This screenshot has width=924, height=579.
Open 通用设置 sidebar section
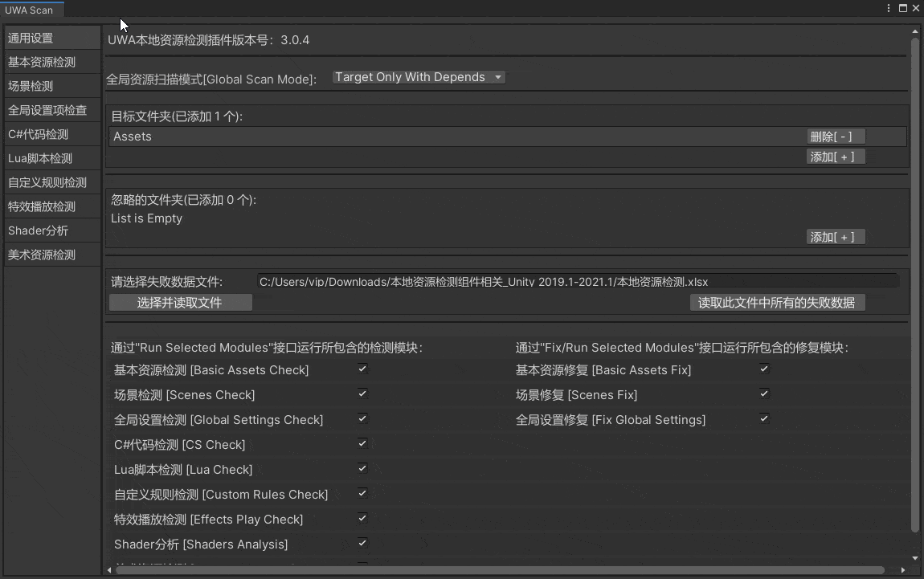[52, 38]
